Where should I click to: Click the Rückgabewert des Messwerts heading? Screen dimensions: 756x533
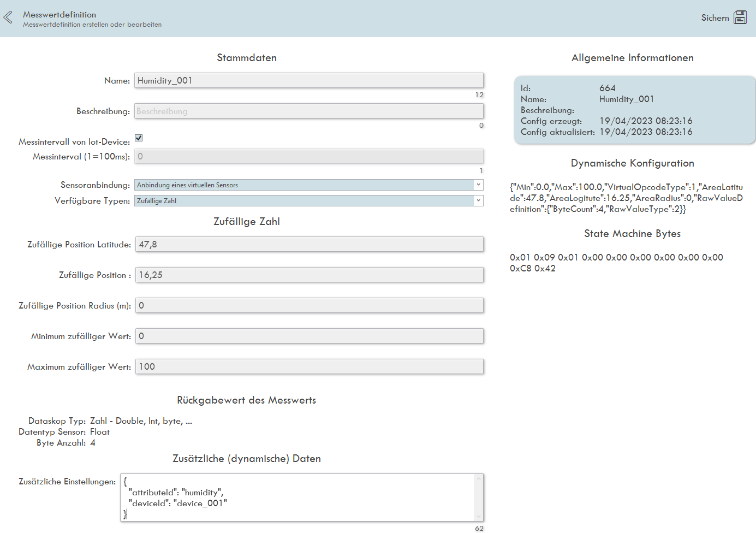[x=247, y=400]
